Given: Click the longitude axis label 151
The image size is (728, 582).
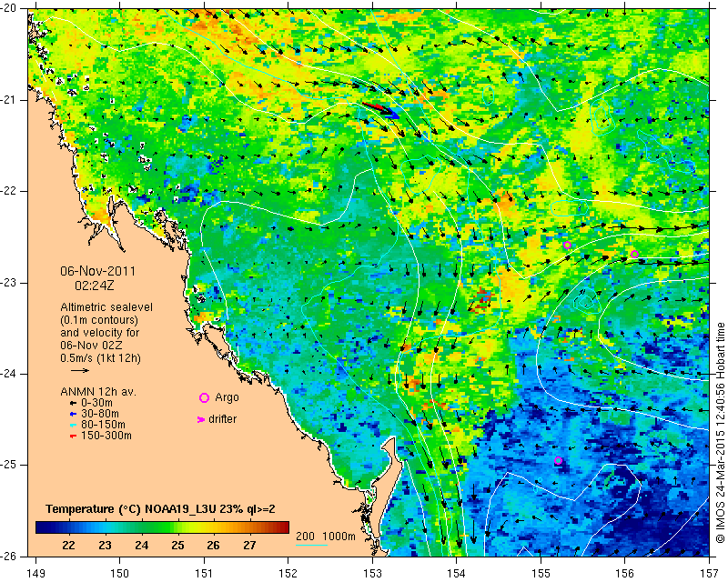Looking at the screenshot, I should click(x=204, y=574).
